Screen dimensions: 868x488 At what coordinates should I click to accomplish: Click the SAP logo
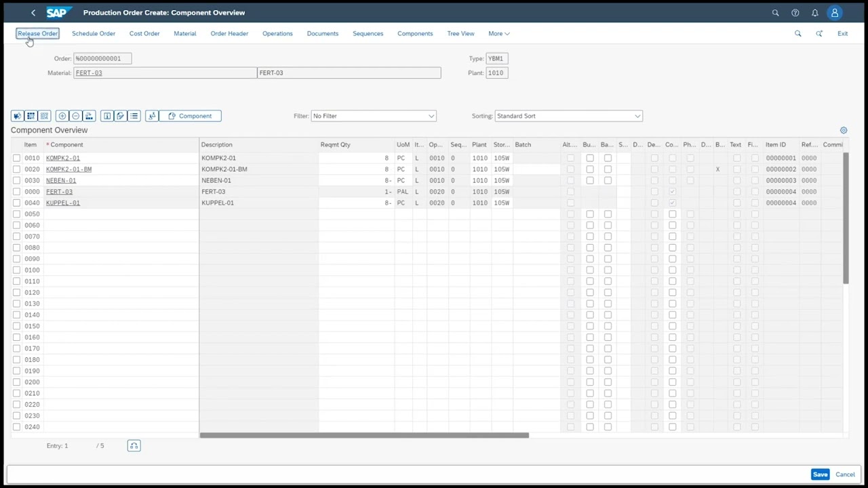pyautogui.click(x=59, y=12)
